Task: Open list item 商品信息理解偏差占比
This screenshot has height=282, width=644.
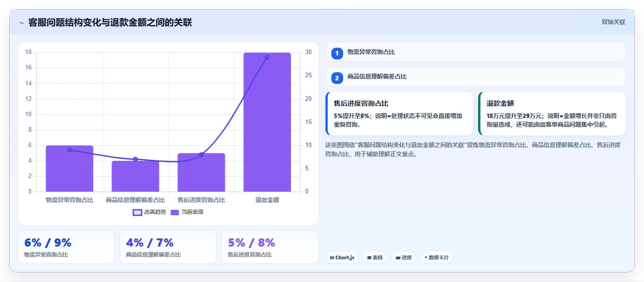Action: (x=476, y=77)
